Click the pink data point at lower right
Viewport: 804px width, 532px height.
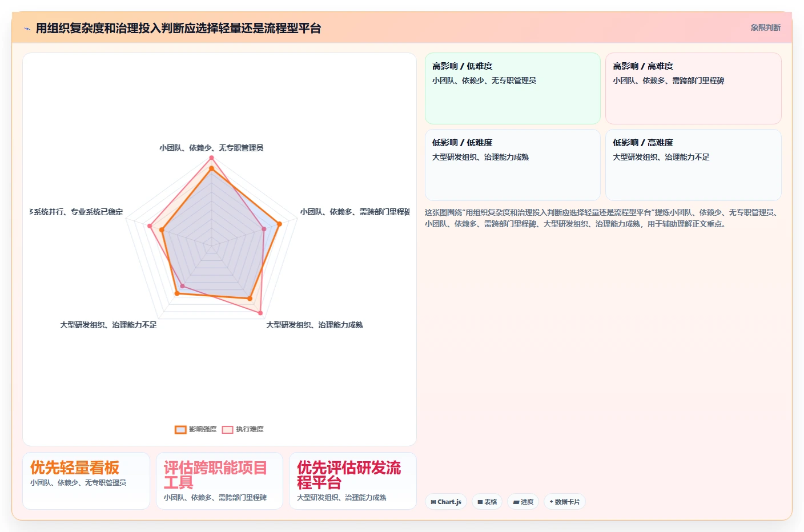(260, 313)
